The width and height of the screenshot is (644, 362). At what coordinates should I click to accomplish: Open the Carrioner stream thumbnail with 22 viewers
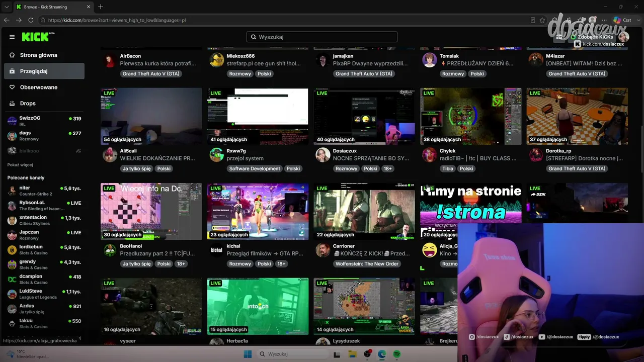364,212
